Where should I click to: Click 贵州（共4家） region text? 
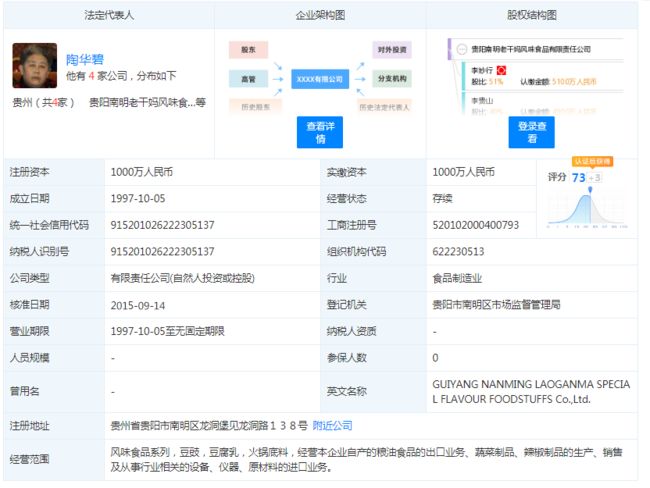click(43, 102)
